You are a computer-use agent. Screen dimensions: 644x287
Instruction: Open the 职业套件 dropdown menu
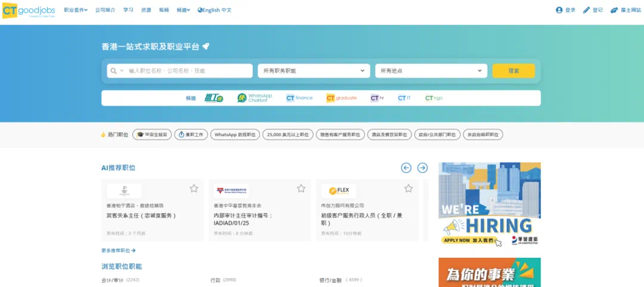click(x=75, y=10)
